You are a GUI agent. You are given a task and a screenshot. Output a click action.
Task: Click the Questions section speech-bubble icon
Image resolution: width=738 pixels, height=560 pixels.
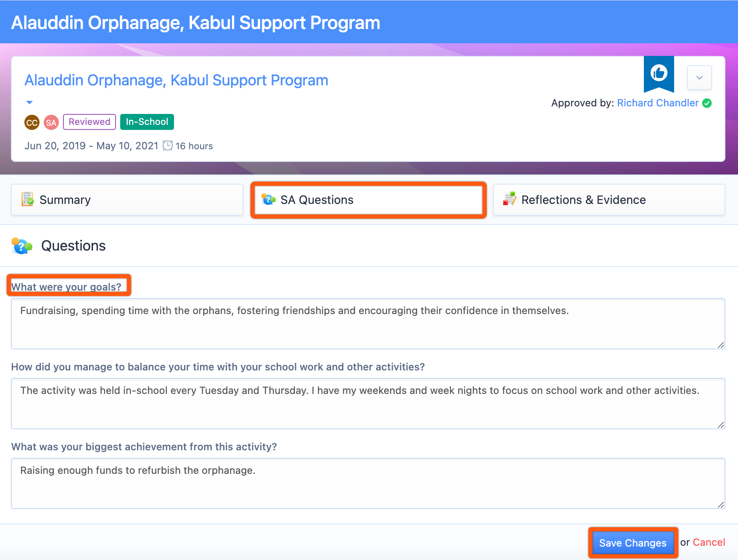[x=22, y=246]
